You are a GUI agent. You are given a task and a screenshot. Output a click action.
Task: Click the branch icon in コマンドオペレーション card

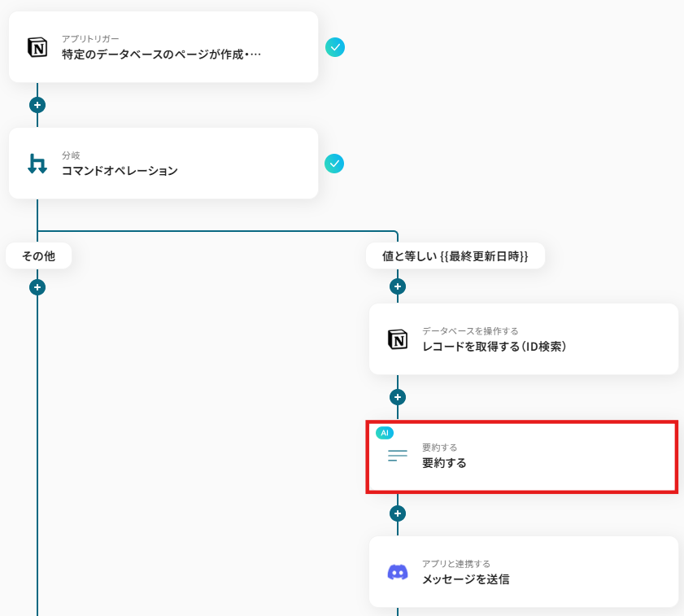click(x=37, y=164)
